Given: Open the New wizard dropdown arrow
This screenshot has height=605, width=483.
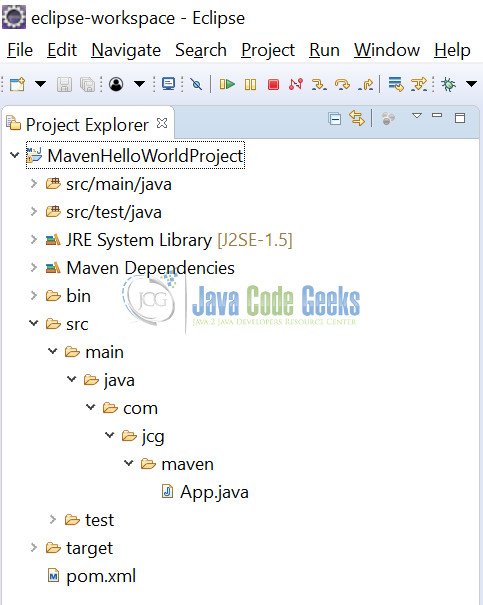Looking at the screenshot, I should (40, 83).
